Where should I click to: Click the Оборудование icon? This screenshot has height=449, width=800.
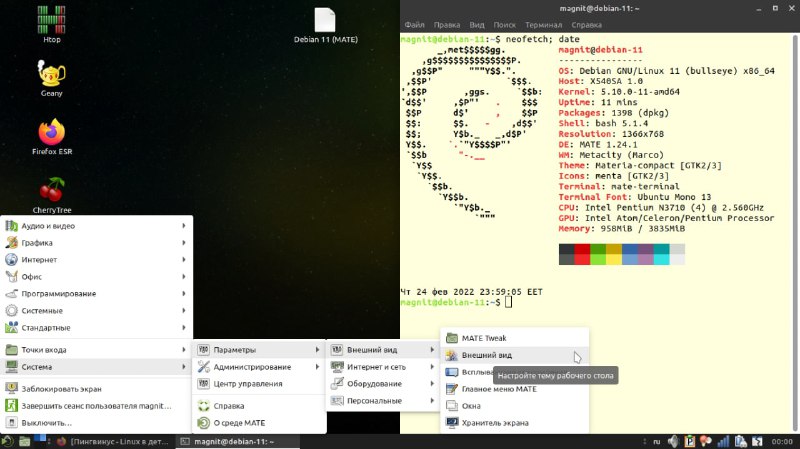point(337,384)
